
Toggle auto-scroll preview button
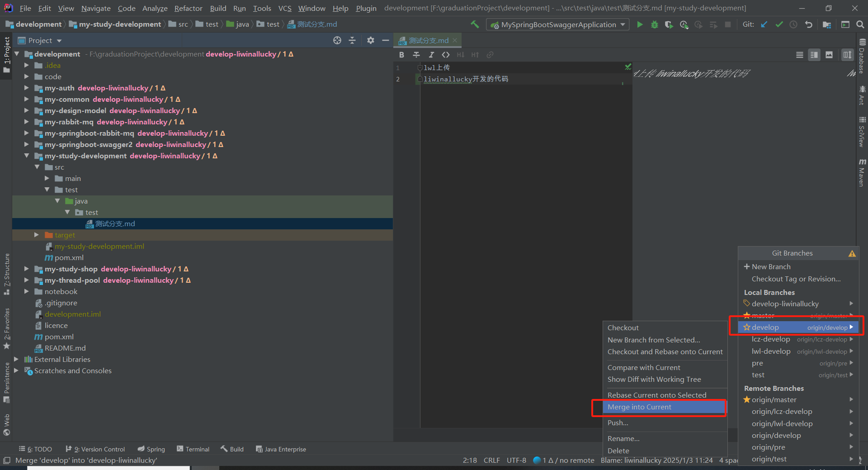coord(847,55)
